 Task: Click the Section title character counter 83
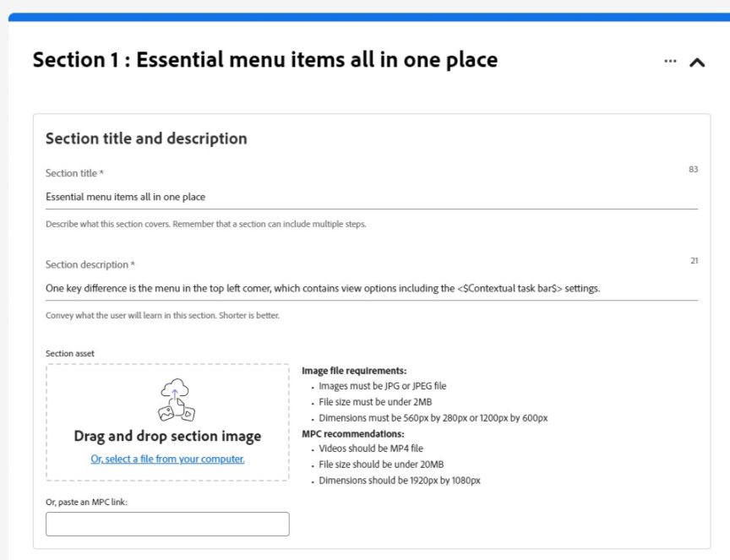pyautogui.click(x=693, y=170)
